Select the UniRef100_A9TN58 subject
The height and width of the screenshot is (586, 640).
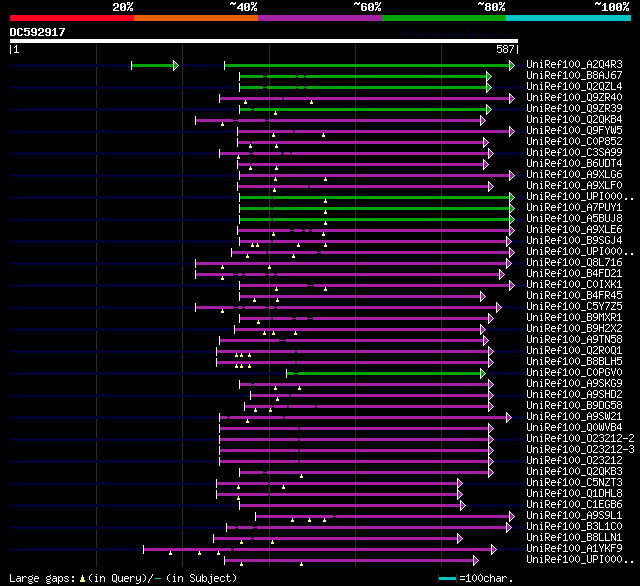[574, 340]
